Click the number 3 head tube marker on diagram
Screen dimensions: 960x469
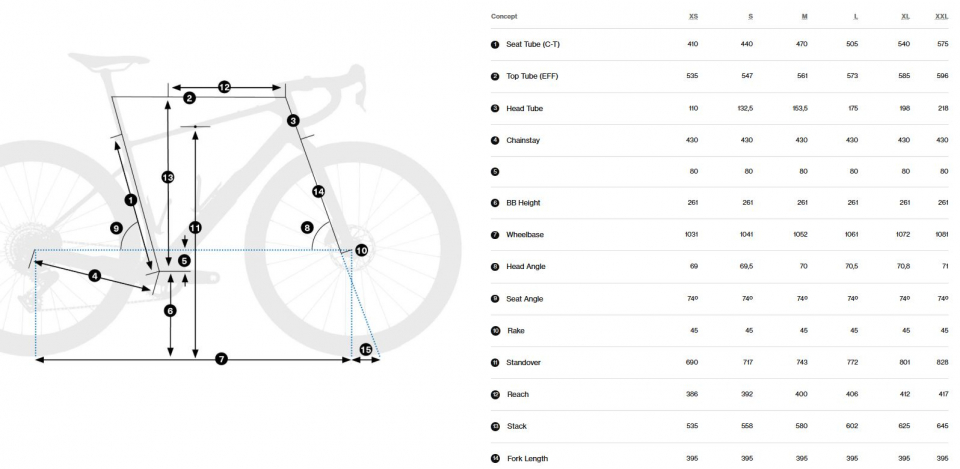(x=293, y=121)
